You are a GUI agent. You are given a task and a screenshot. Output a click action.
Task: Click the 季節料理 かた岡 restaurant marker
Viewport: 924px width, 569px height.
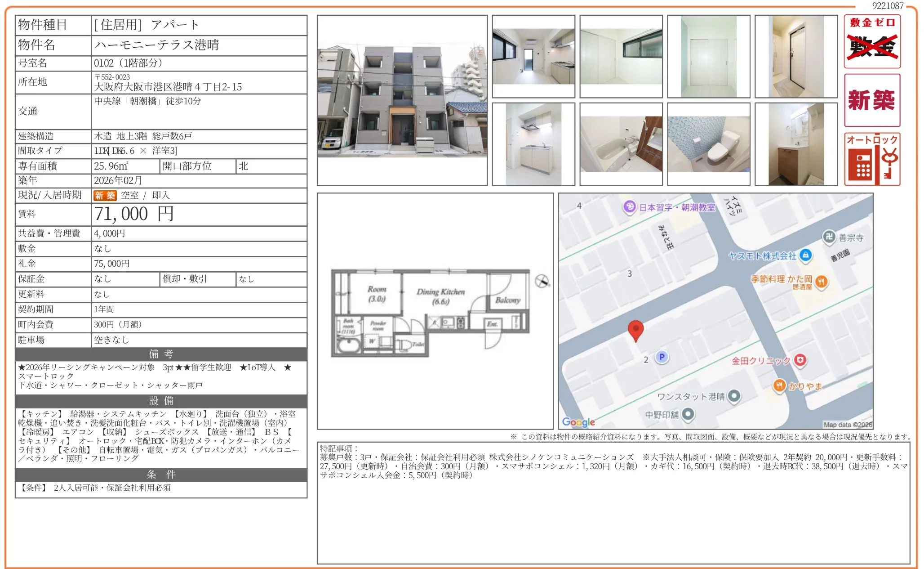click(x=821, y=282)
